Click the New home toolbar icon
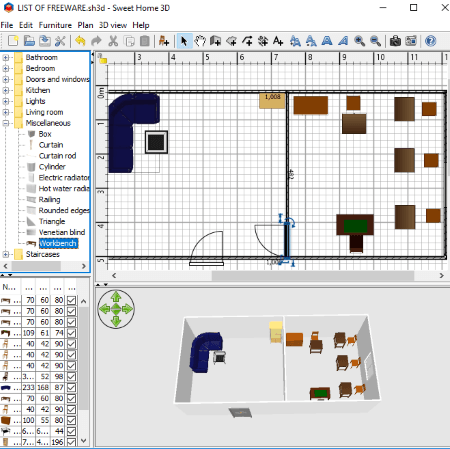The height and width of the screenshot is (449, 450). pyautogui.click(x=13, y=41)
